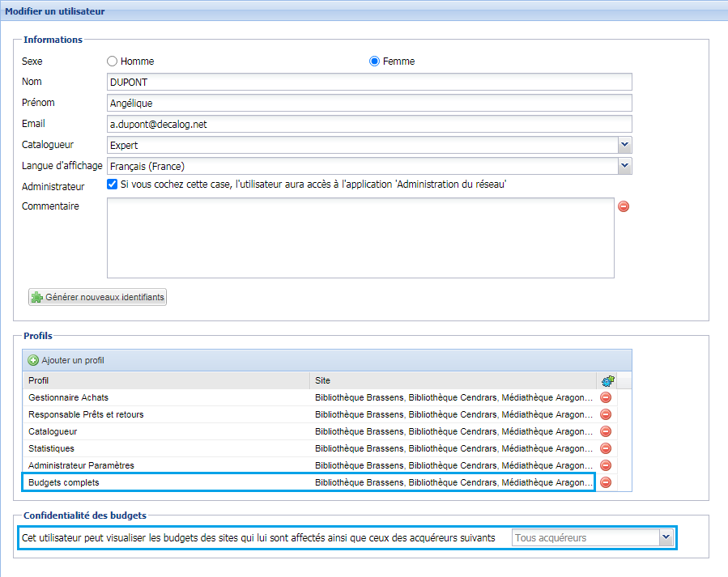Image resolution: width=728 pixels, height=577 pixels.
Task: Delete the Responsable Prêts et retours profile
Action: pyautogui.click(x=605, y=414)
